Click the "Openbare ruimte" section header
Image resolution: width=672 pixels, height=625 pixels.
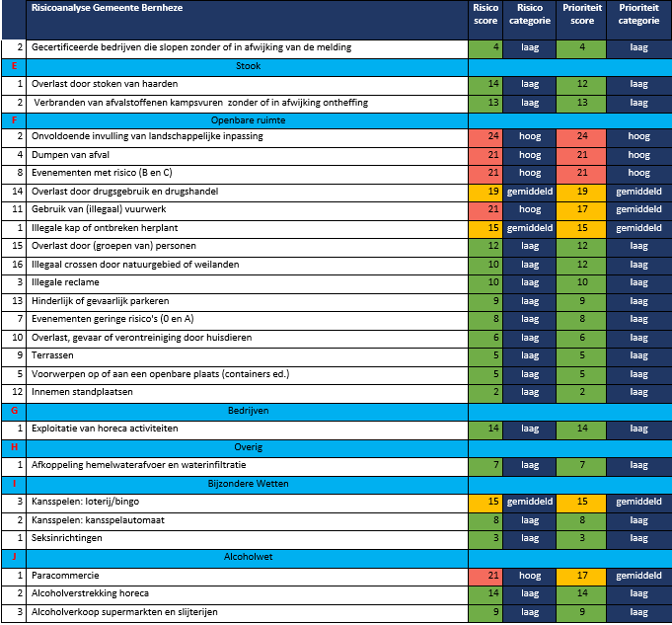tap(249, 119)
